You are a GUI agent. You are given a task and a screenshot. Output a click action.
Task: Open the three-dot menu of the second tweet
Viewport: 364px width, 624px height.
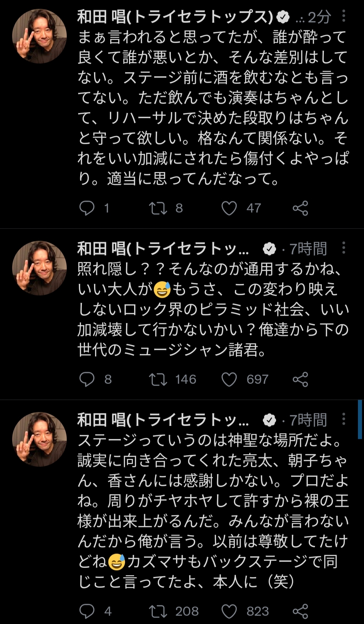tap(343, 248)
